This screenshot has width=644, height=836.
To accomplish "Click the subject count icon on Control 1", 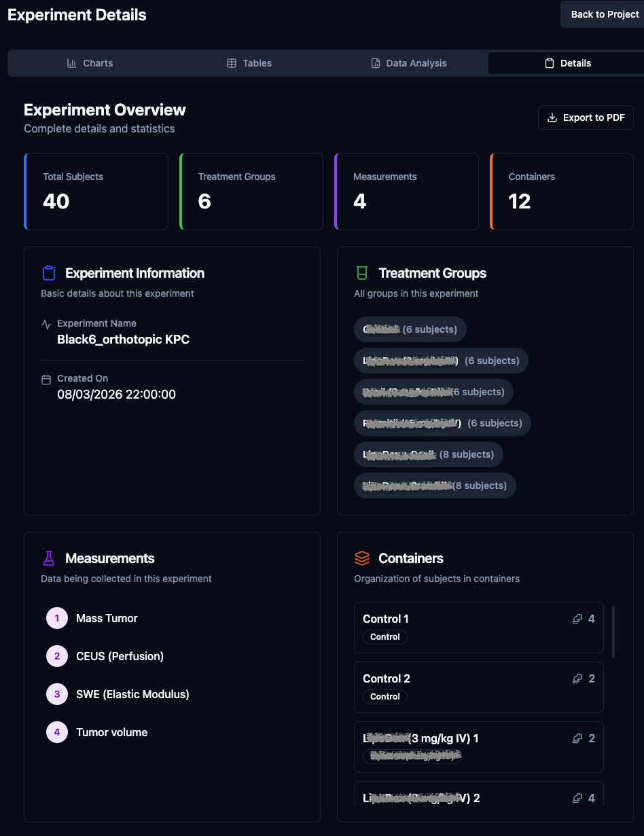I will (578, 619).
